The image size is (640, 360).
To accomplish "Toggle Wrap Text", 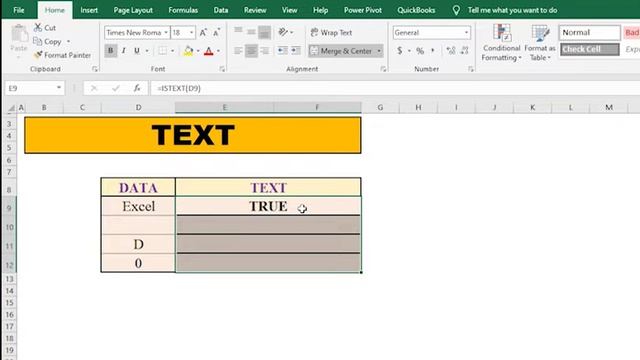I will pos(331,32).
